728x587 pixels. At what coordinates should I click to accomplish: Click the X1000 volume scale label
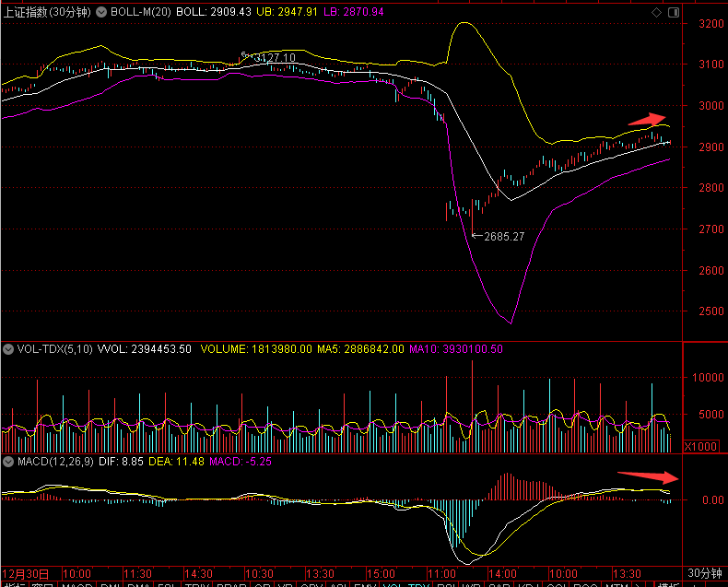[701, 446]
